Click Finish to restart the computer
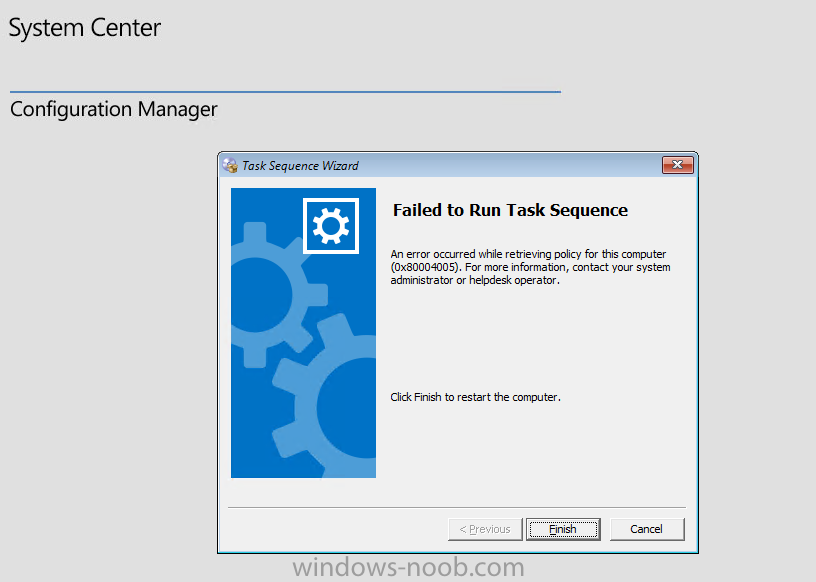The image size is (816, 582). click(563, 529)
